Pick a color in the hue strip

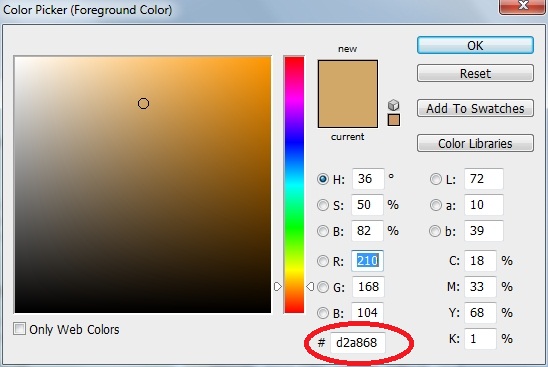point(294,185)
